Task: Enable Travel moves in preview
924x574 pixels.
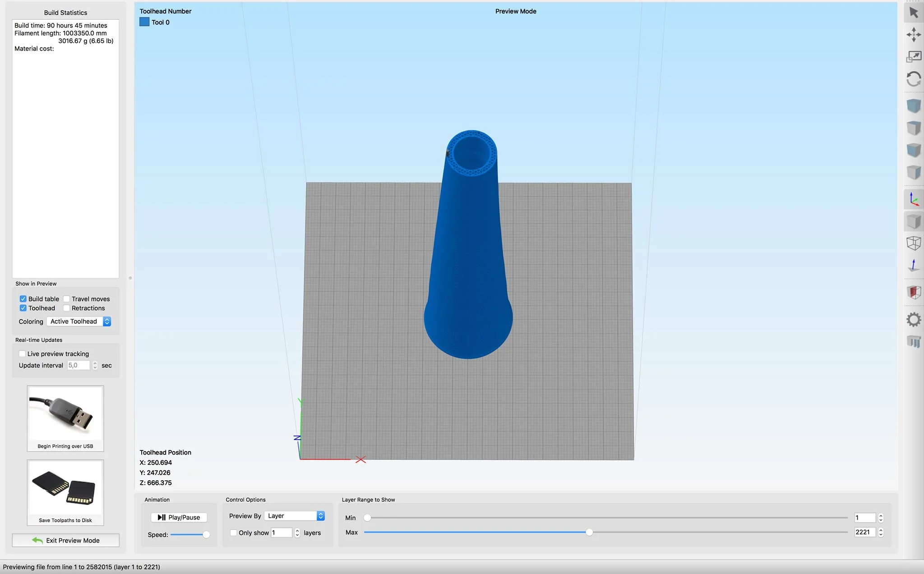Action: point(67,299)
